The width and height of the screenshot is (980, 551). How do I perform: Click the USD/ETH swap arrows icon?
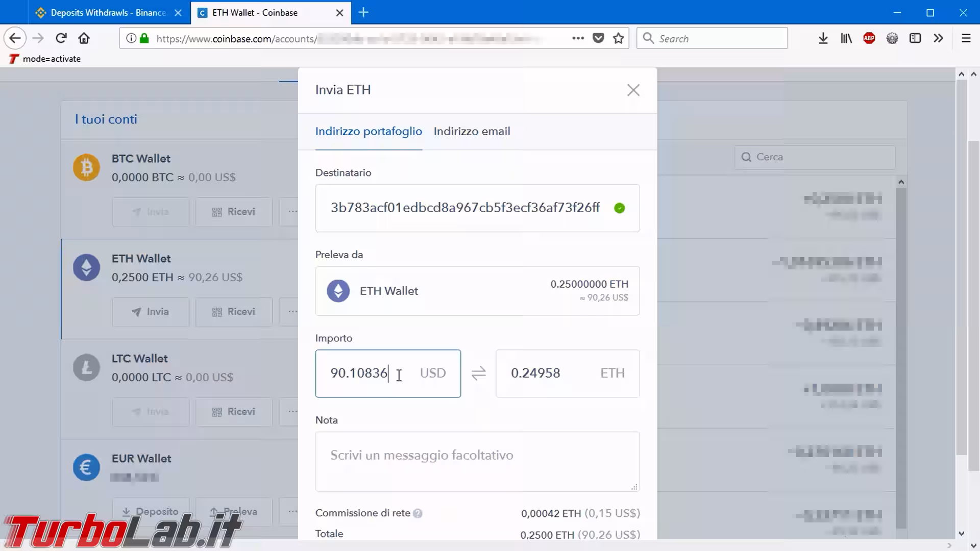point(478,373)
